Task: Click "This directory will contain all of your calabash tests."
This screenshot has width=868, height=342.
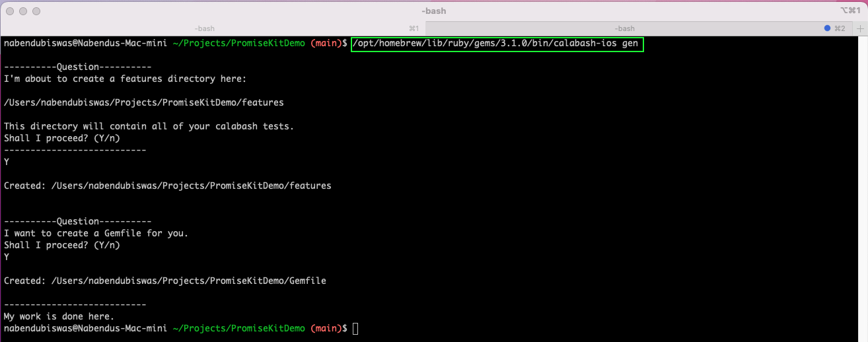Action: click(149, 126)
